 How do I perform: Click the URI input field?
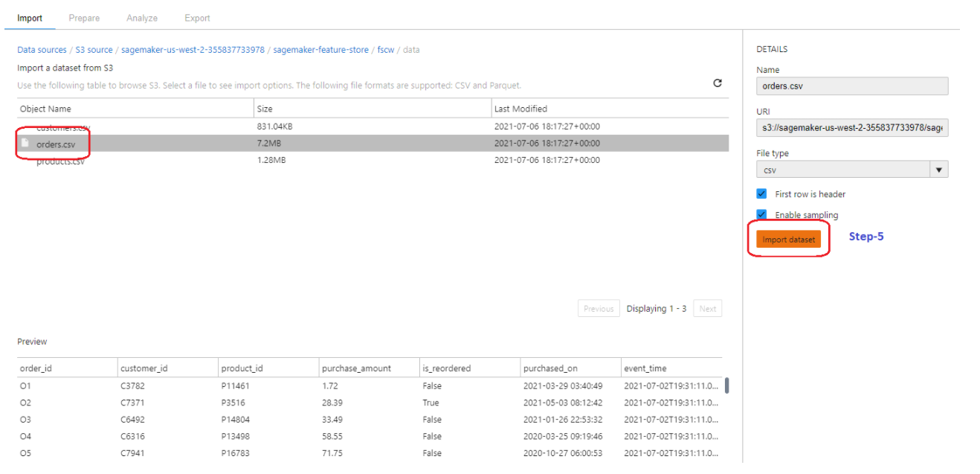pos(852,128)
